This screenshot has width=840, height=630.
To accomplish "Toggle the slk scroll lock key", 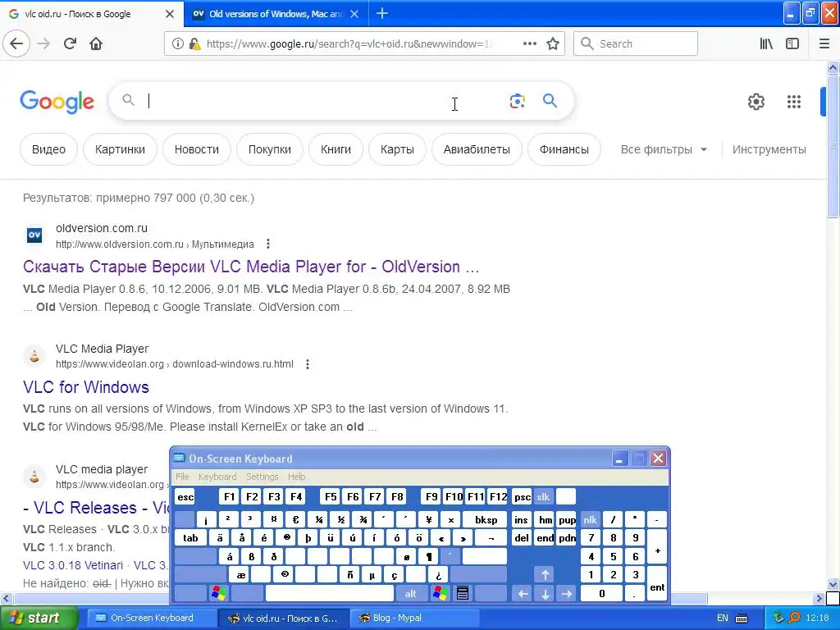I will coord(543,497).
